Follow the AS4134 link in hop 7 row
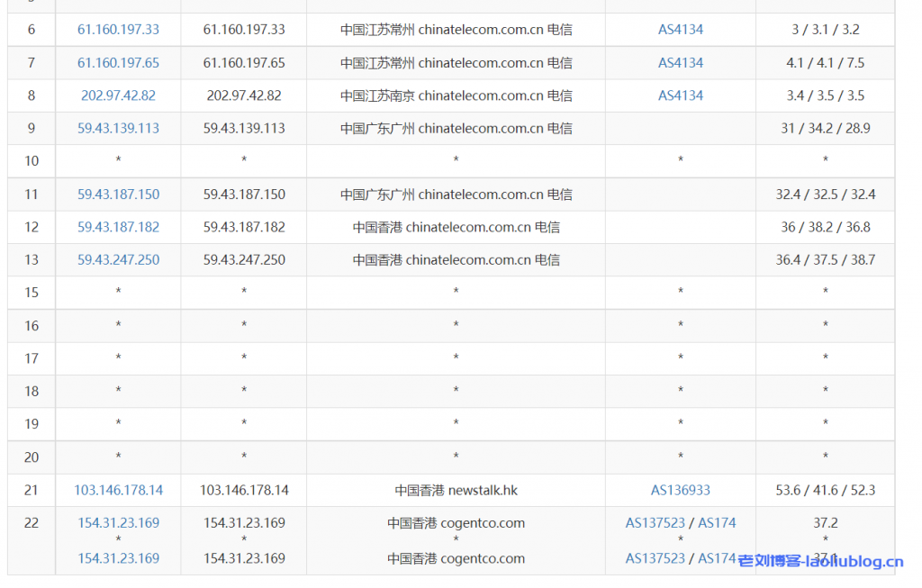The image size is (922, 588). tap(680, 63)
